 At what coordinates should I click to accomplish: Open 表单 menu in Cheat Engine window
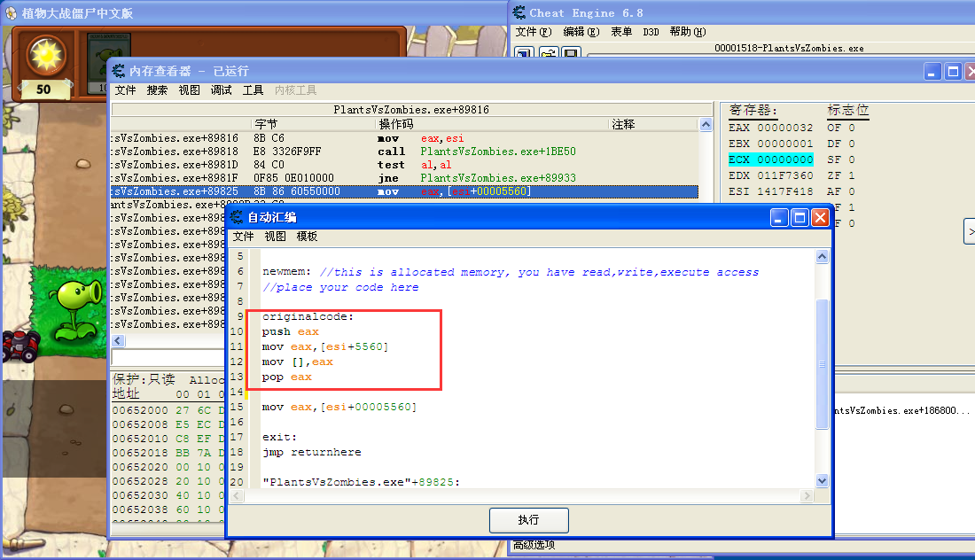(x=621, y=32)
